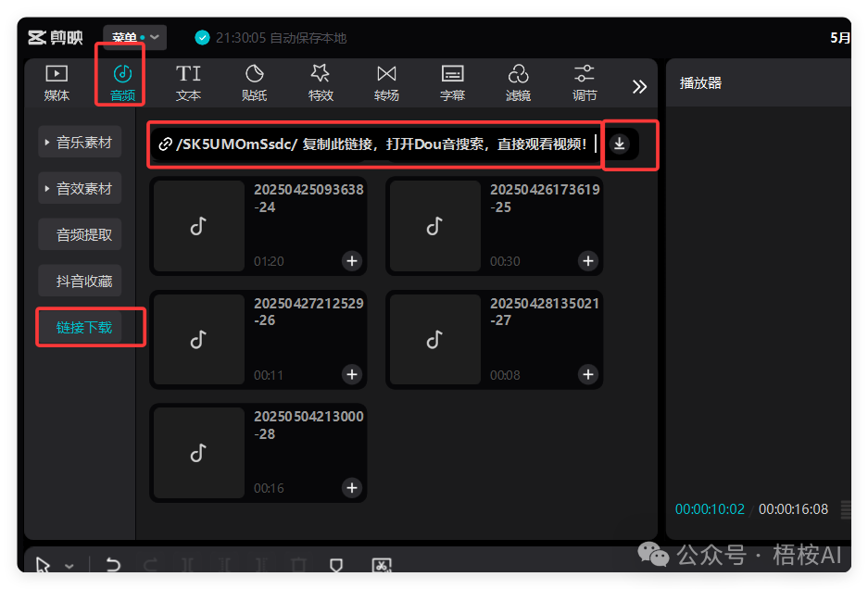Click the download arrow button beside the link field
The width and height of the screenshot is (868, 589).
coord(620,144)
